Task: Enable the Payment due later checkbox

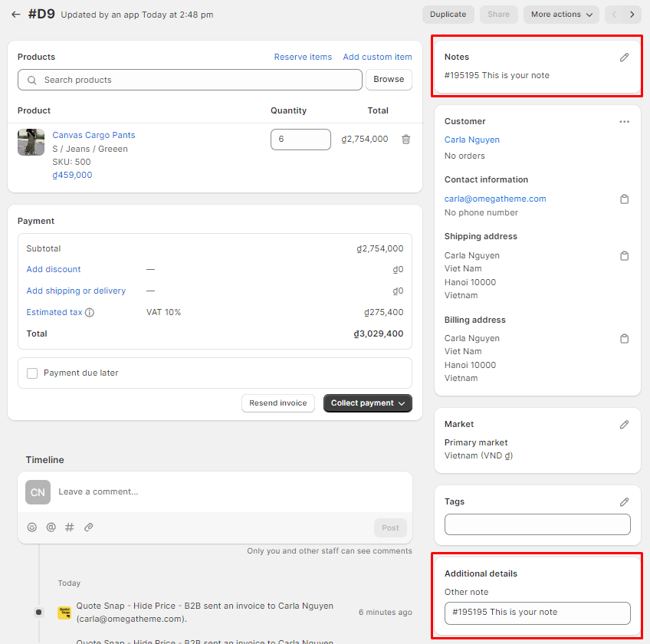Action: [x=32, y=373]
